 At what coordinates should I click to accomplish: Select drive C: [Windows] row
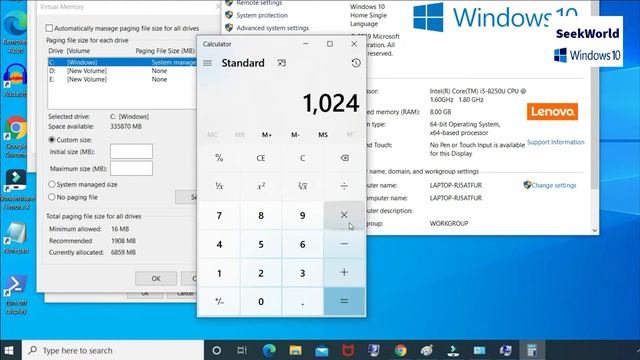pyautogui.click(x=122, y=62)
